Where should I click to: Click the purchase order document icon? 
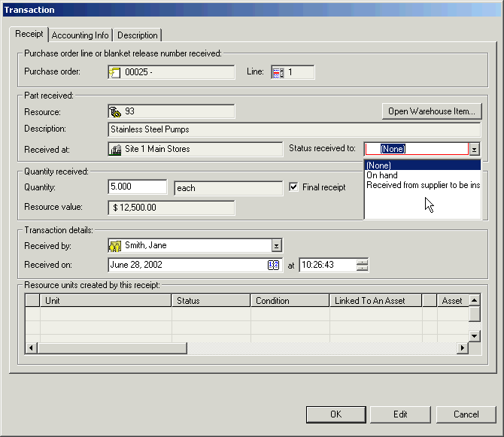point(115,73)
